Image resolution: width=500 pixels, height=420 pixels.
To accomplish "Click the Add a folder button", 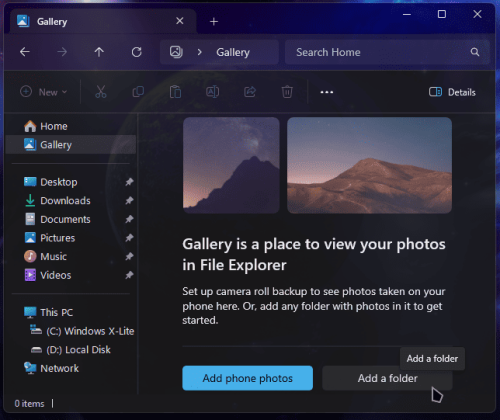I will coord(387,378).
